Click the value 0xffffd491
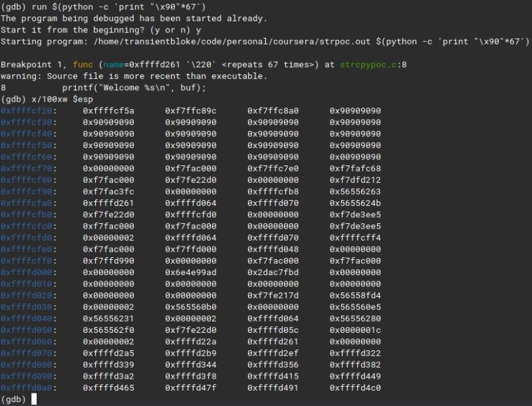Viewport: 532px width, 406px height. pyautogui.click(x=273, y=387)
